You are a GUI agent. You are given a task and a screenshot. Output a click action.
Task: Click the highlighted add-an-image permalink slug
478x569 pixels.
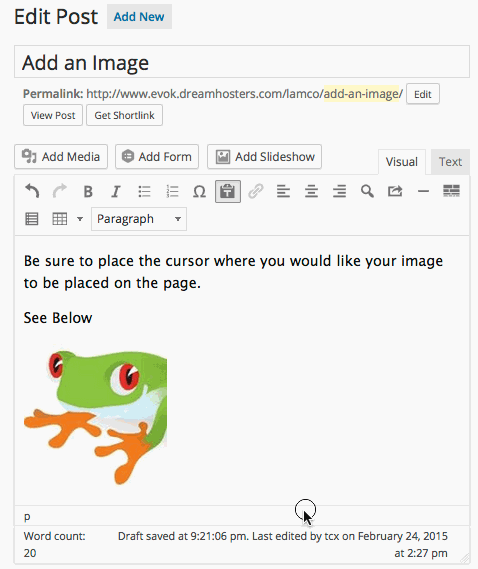[x=361, y=94]
